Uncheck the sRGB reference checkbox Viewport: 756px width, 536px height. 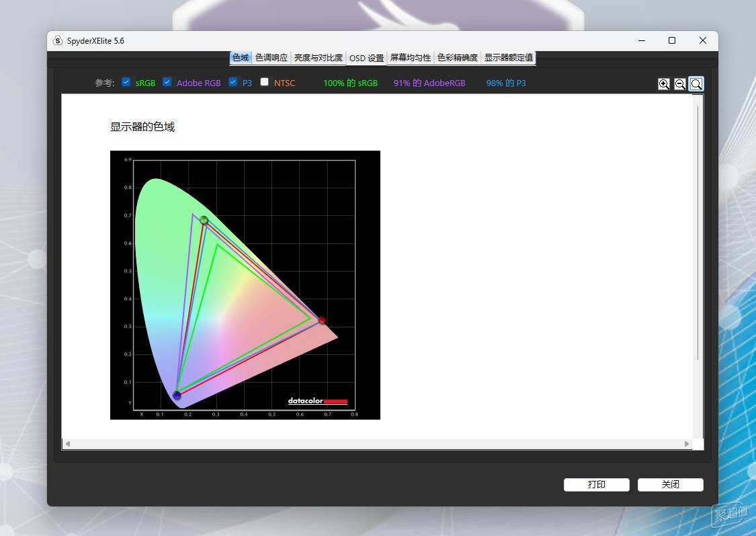click(x=126, y=82)
